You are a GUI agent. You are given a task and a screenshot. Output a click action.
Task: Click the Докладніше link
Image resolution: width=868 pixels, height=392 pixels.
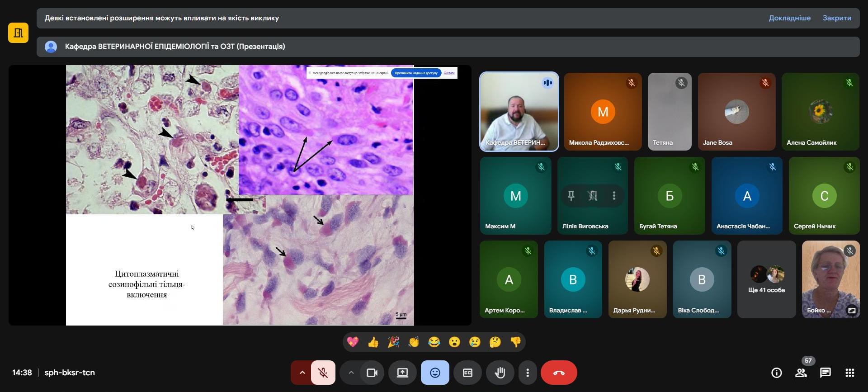[789, 18]
